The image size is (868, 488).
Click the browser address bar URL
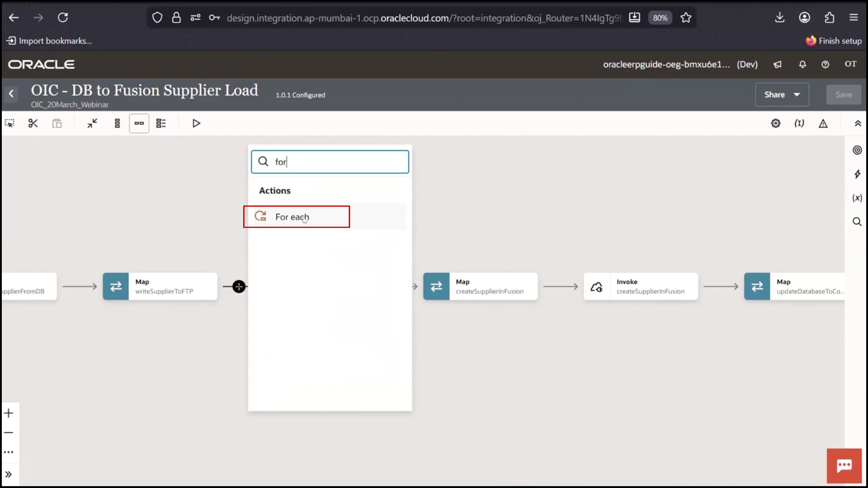coord(424,18)
